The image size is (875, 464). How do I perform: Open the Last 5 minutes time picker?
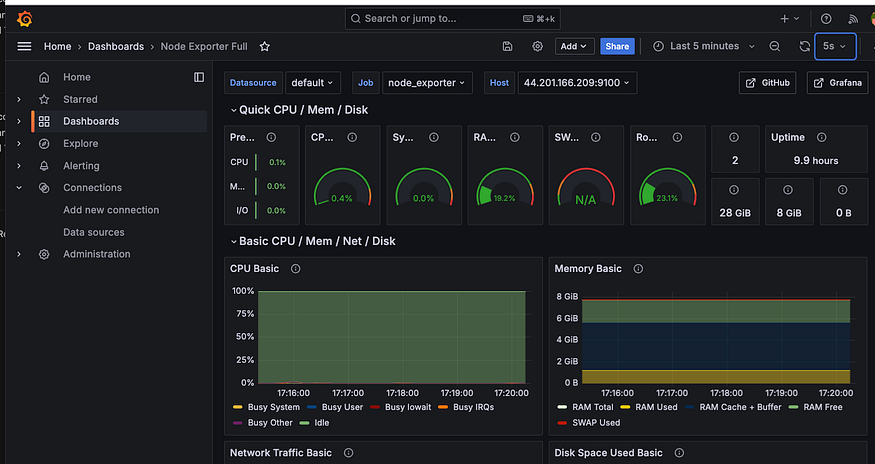[x=704, y=46]
